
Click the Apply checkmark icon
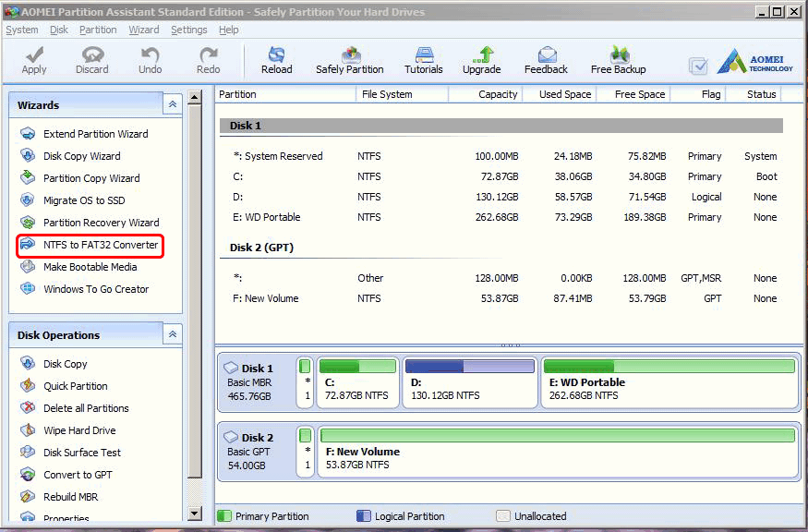click(34, 54)
